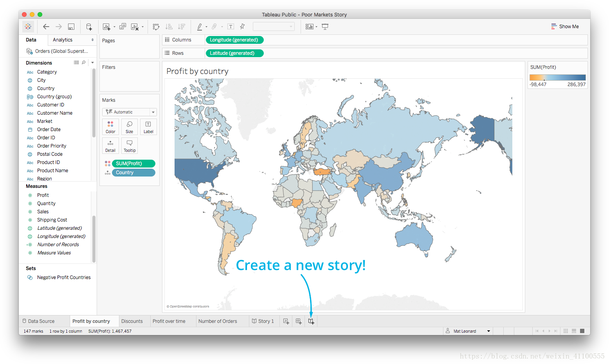The image size is (609, 364).
Task: Click the Save disk icon
Action: (71, 27)
